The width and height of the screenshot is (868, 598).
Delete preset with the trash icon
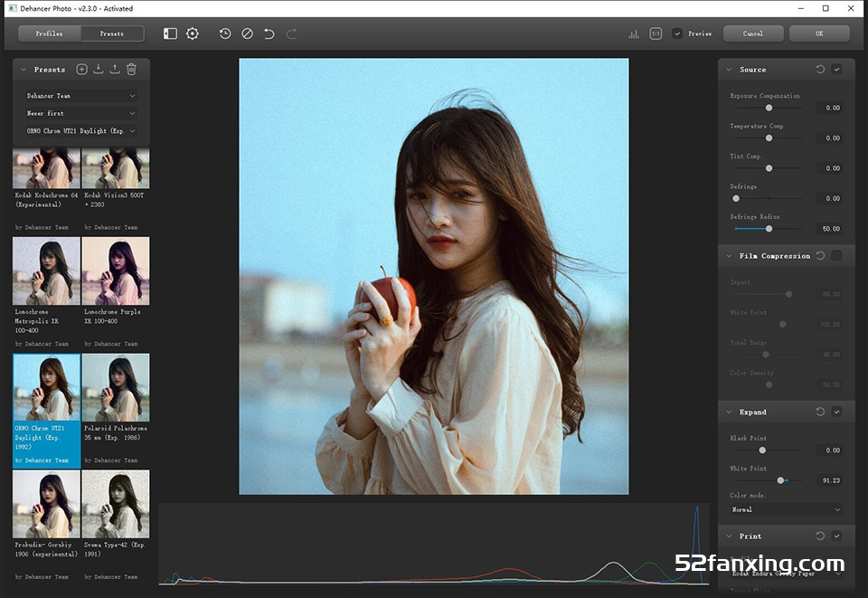click(x=131, y=70)
